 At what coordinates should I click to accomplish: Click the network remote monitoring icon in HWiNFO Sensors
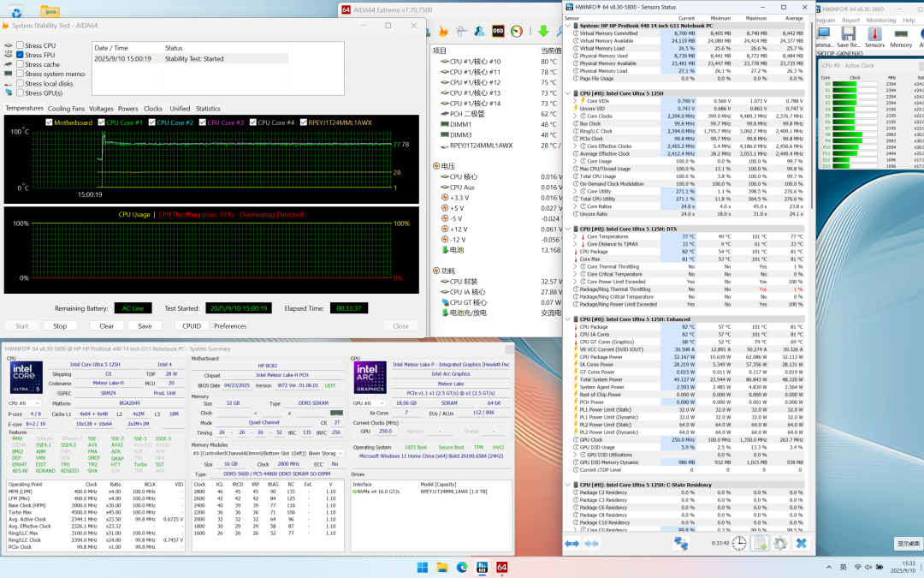681,543
